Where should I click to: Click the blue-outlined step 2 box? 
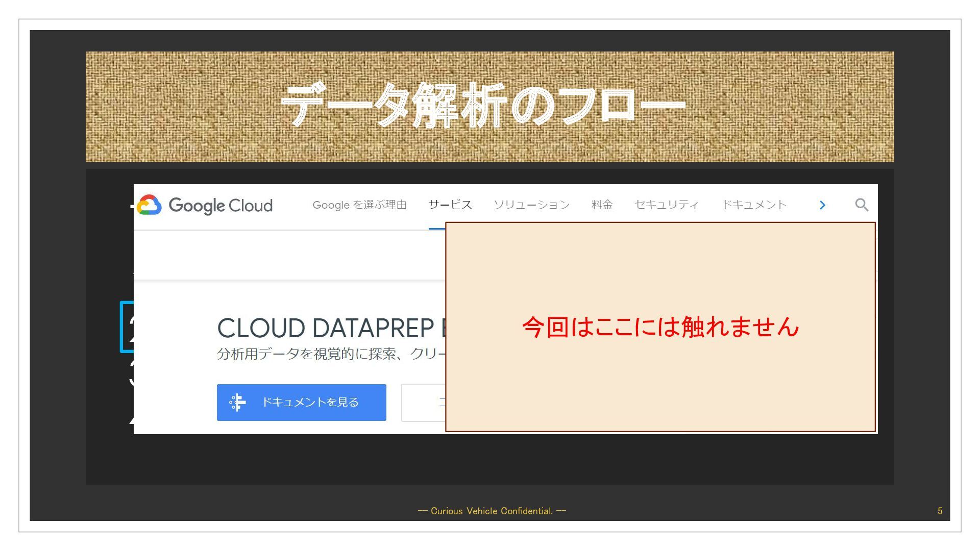coord(127,327)
